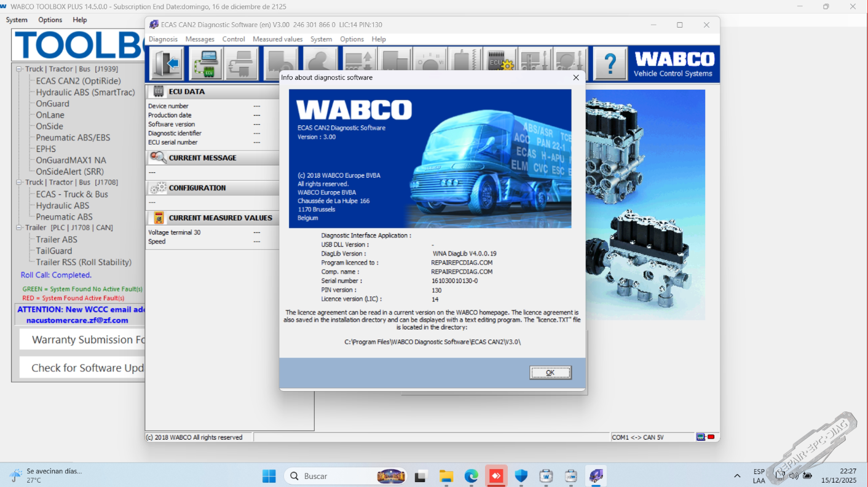The height and width of the screenshot is (487, 868).
Task: Open Measured values menu
Action: coord(278,39)
